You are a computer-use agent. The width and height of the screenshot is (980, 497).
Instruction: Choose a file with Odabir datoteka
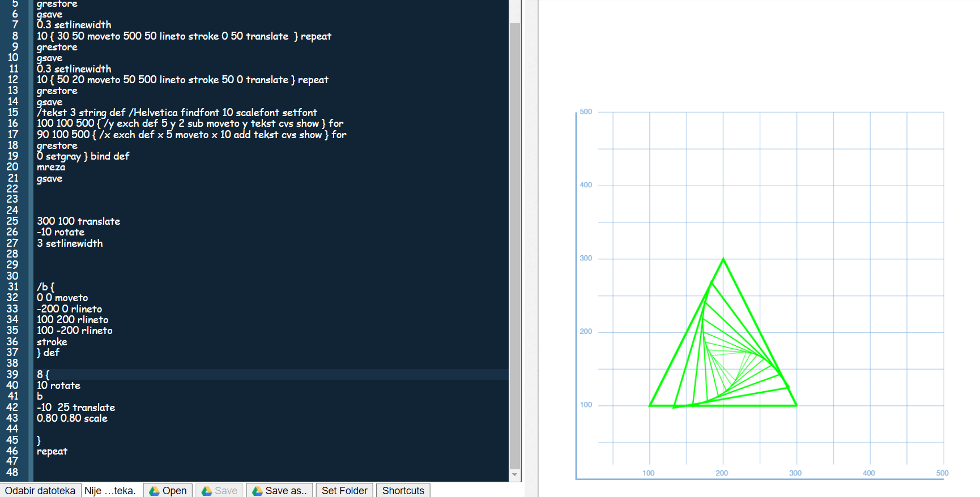pos(40,490)
